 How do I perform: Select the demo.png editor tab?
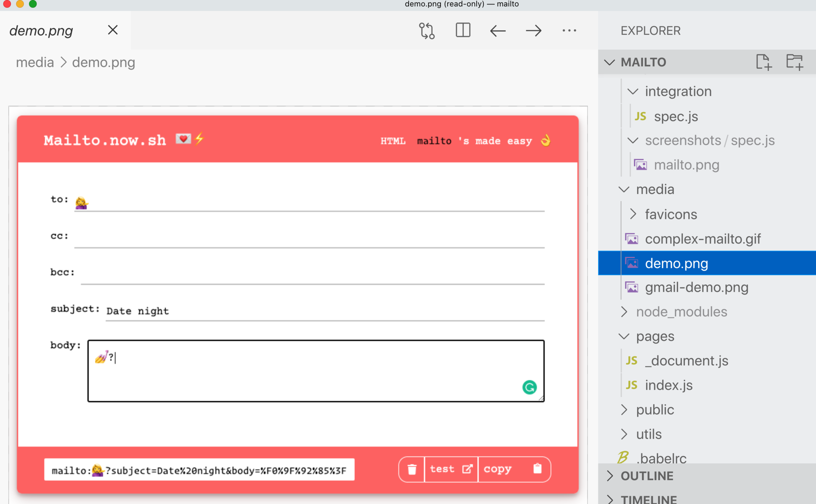41,31
